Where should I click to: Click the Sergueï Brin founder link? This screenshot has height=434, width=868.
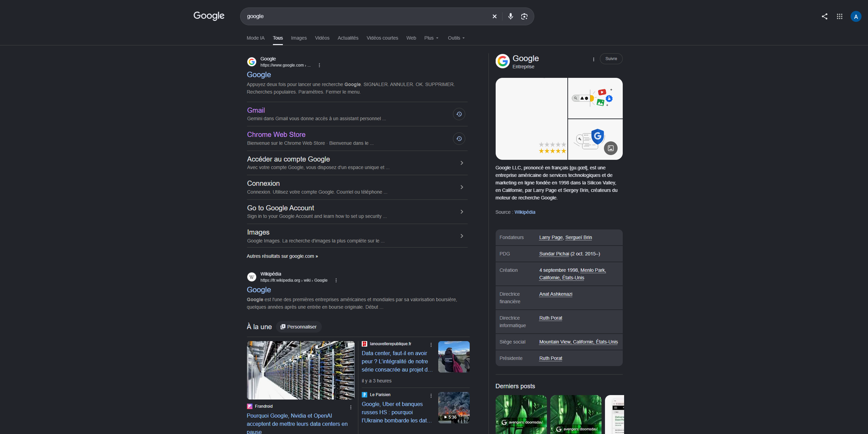pyautogui.click(x=578, y=238)
